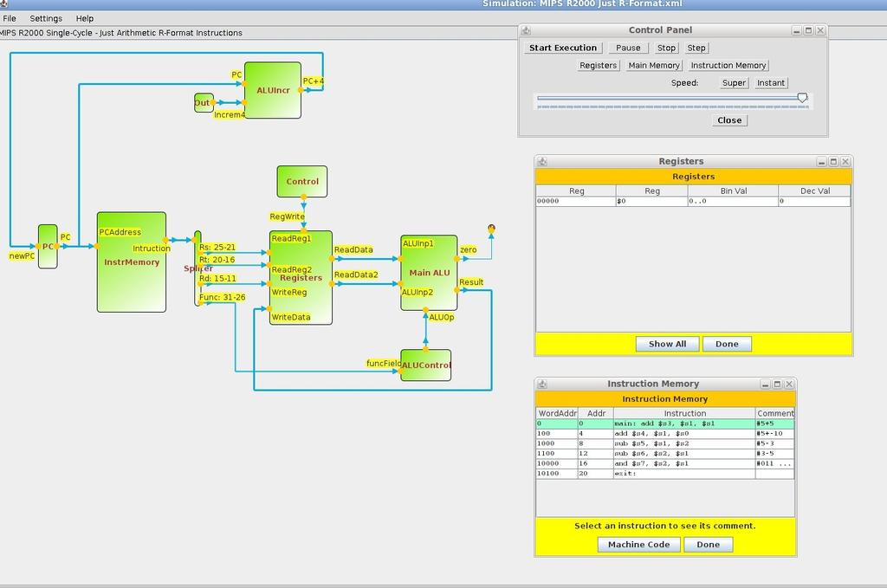
Task: Click the WriteData port label
Action: [x=291, y=317]
